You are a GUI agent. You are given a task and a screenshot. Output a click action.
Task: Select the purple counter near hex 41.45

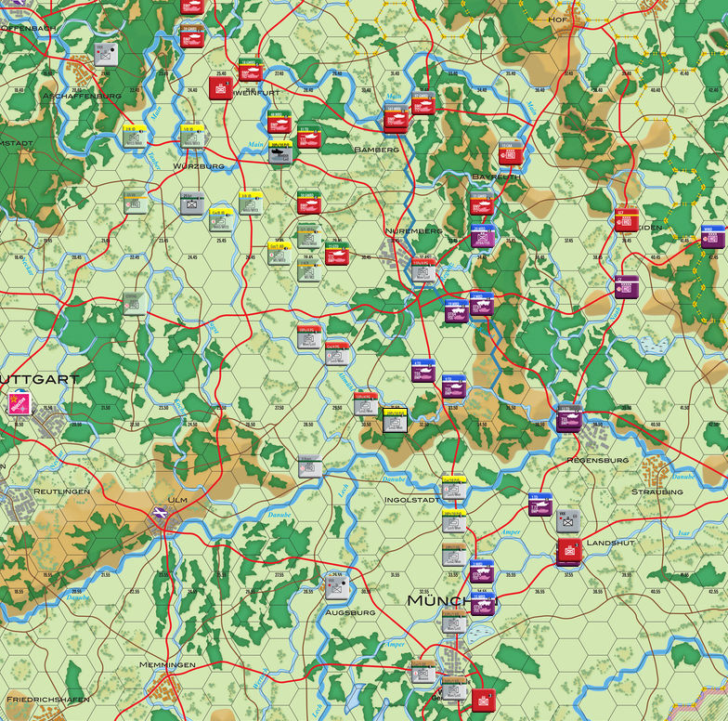[713, 236]
